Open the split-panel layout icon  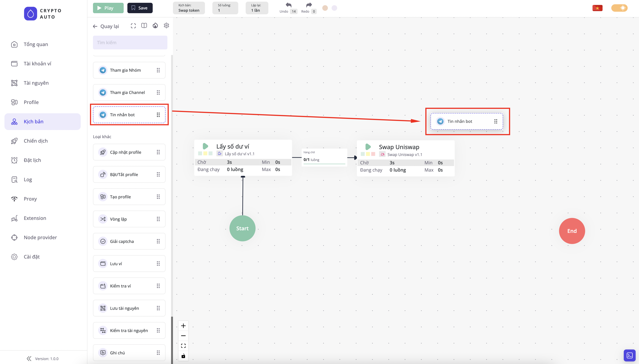(x=144, y=26)
